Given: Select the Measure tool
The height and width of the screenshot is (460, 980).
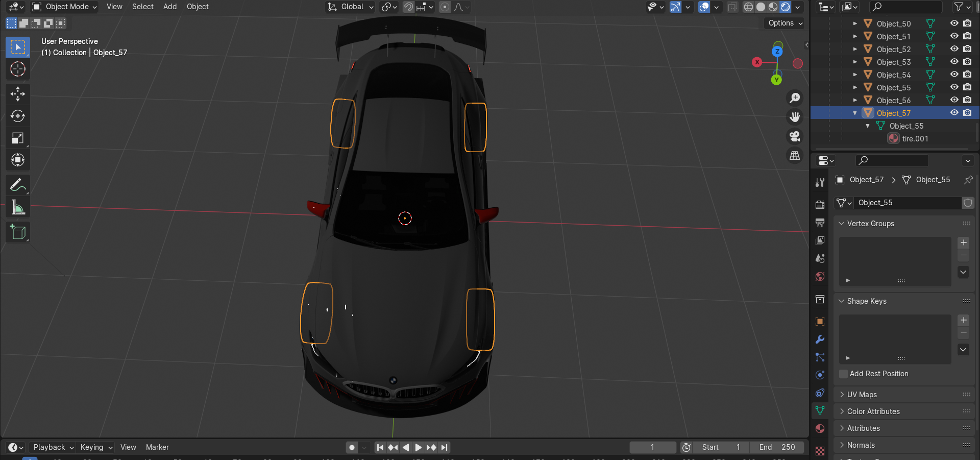Looking at the screenshot, I should click(x=18, y=207).
